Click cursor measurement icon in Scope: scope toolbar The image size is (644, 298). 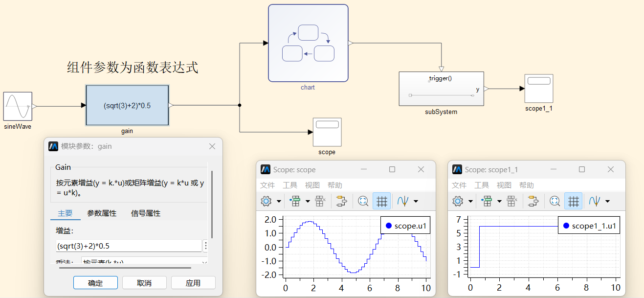(403, 201)
